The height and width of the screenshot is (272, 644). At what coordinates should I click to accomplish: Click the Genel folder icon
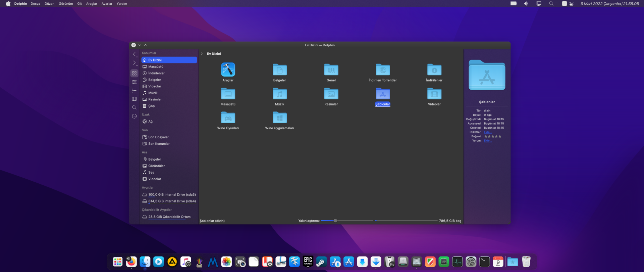point(331,70)
